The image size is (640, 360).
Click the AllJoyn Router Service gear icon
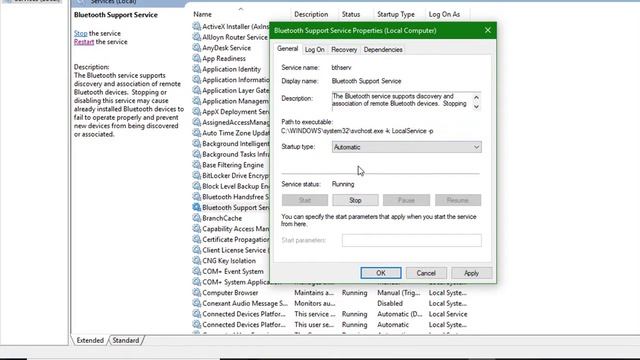point(196,37)
